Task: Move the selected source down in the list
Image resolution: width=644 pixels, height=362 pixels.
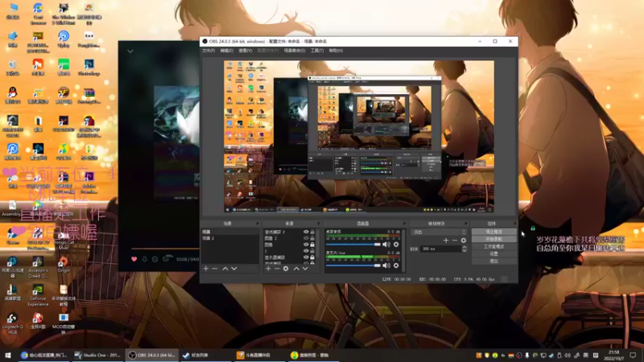Action: 305,269
